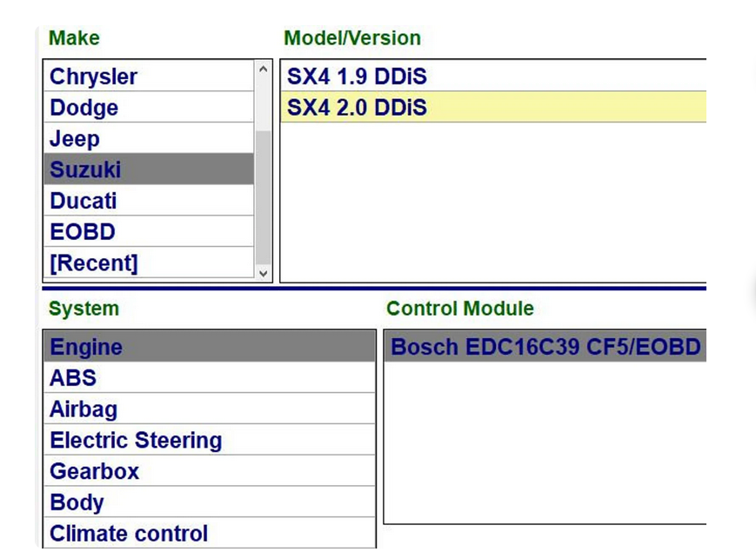
Task: Pick Airbag from the System list
Action: [x=209, y=409]
